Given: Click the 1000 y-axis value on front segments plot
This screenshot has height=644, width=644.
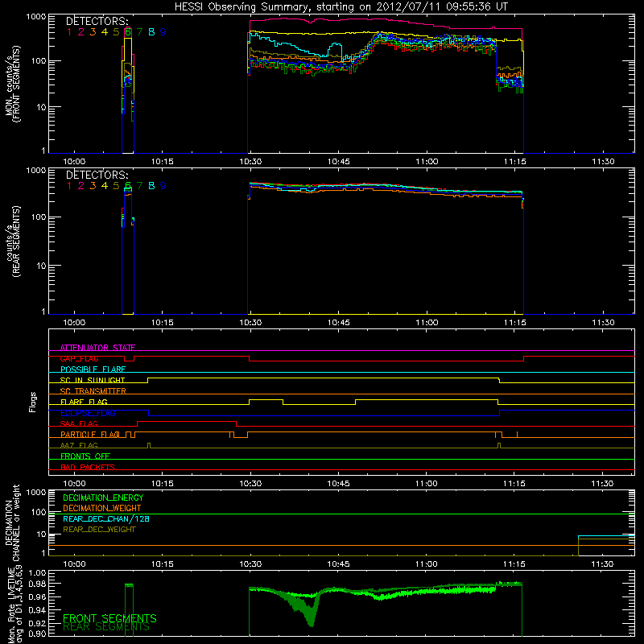Looking at the screenshot, I should [x=36, y=17].
